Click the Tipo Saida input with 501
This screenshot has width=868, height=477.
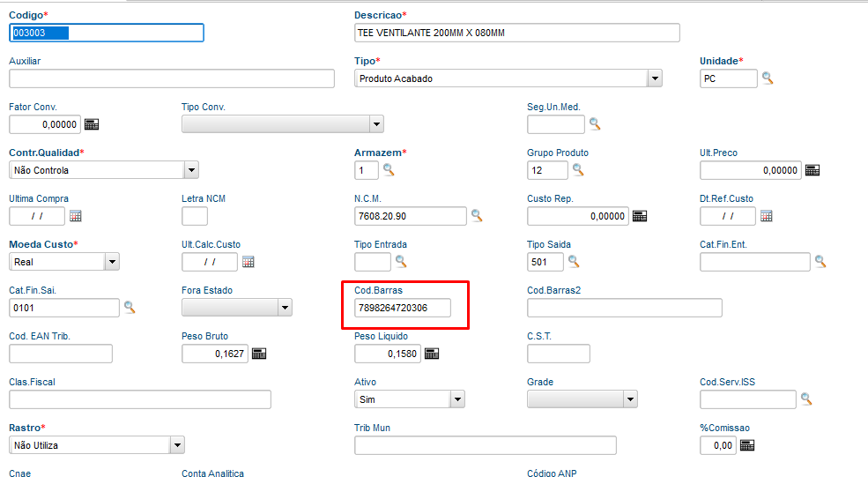pos(545,262)
